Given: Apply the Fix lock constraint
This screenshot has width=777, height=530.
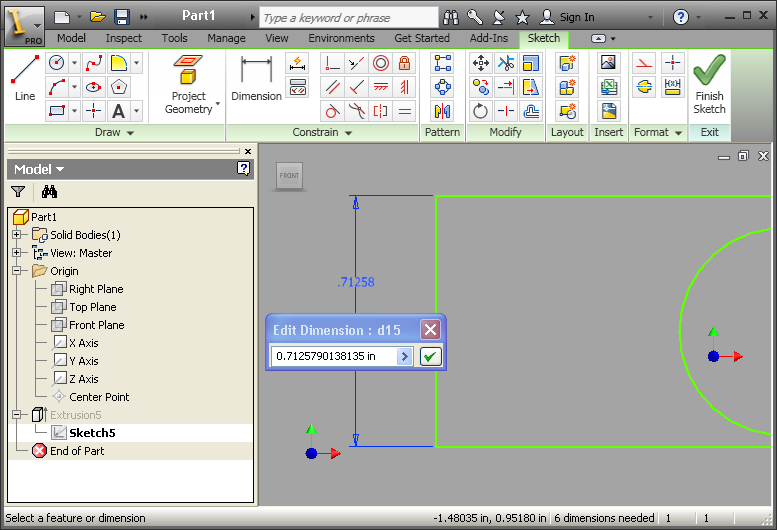Looking at the screenshot, I should (x=404, y=63).
